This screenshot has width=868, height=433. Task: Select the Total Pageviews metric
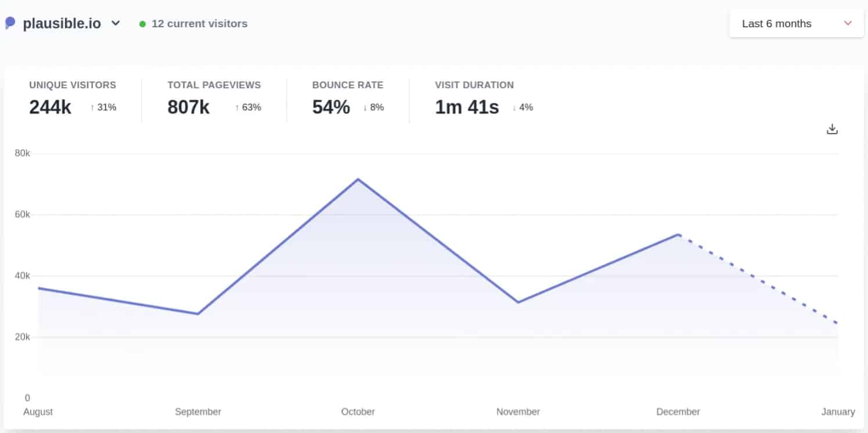coord(214,96)
